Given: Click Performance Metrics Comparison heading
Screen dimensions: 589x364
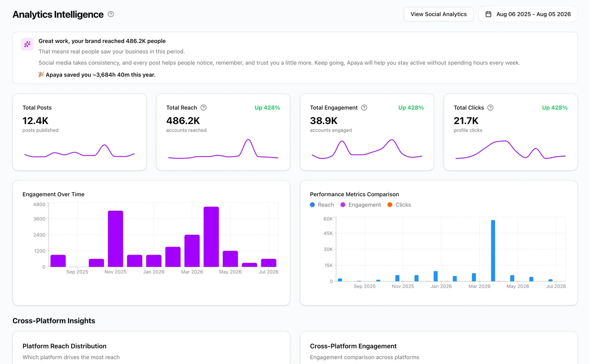Looking at the screenshot, I should tap(354, 194).
